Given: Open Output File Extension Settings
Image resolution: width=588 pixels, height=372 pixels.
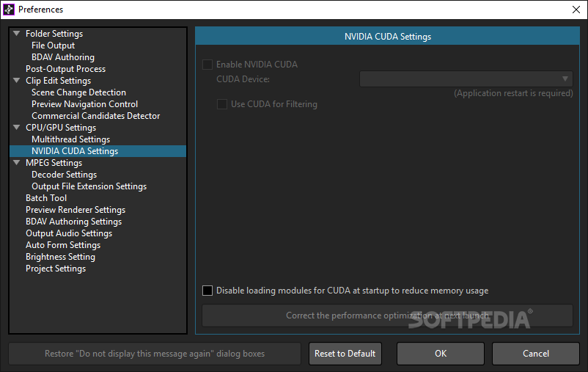Looking at the screenshot, I should point(89,186).
